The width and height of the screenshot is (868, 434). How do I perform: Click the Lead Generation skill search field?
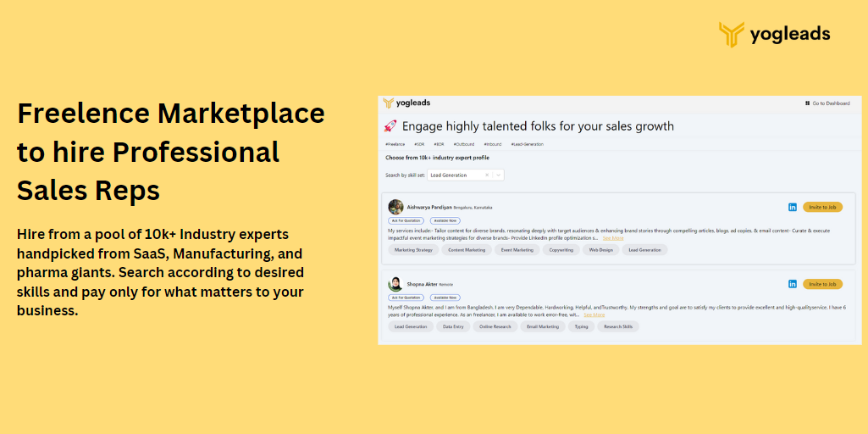coord(466,175)
